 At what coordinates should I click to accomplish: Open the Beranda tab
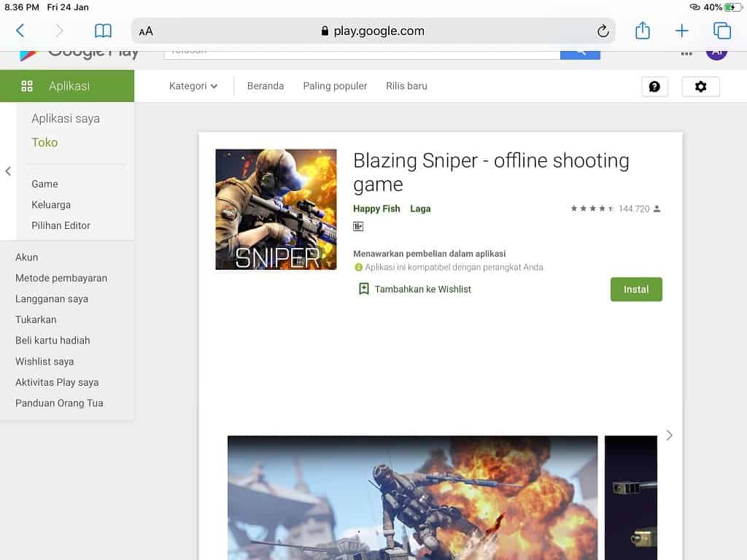(x=266, y=86)
